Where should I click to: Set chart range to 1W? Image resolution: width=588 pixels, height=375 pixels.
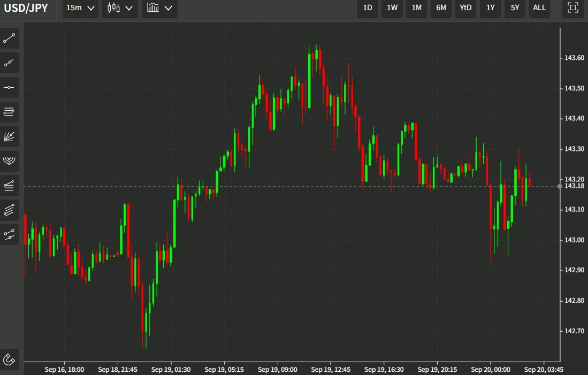coord(392,8)
